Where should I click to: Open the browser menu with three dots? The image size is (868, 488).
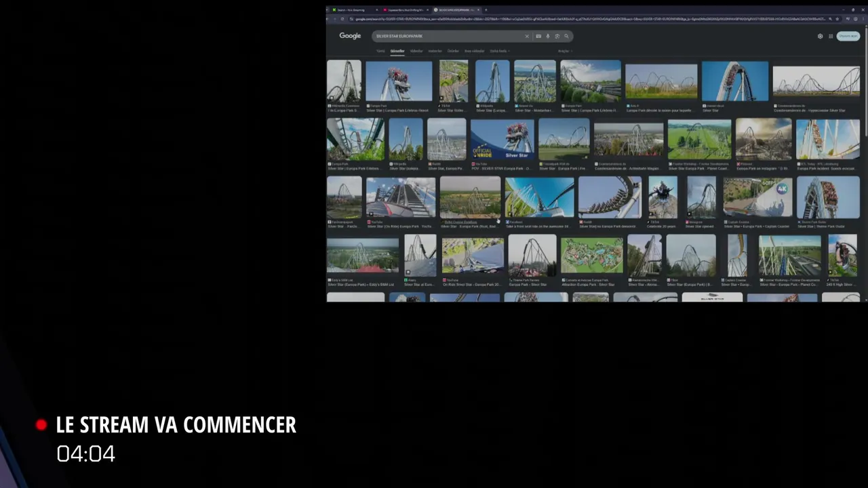863,19
